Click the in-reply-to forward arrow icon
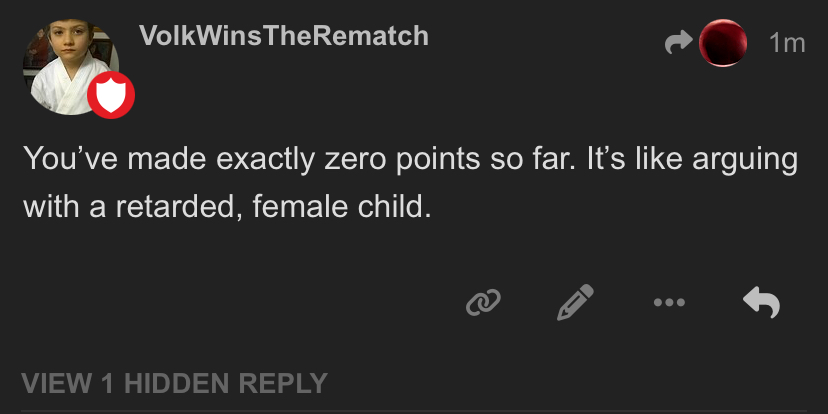This screenshot has height=414, width=828. coord(680,42)
